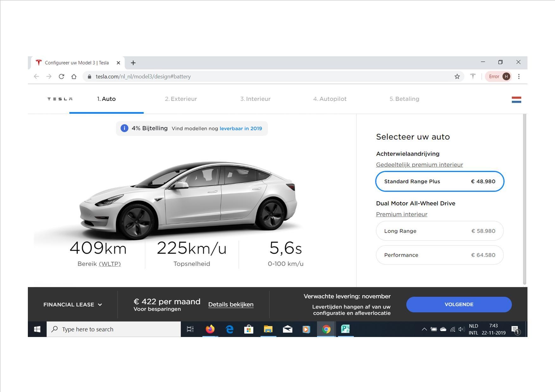Expand the Financial Lease dropdown
Viewport: 555px width, 392px height.
click(x=73, y=304)
